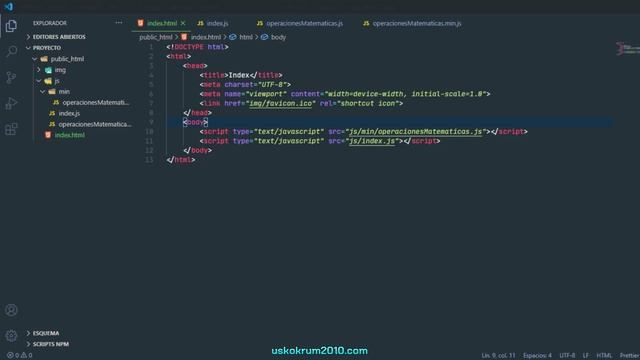The image size is (640, 360).
Task: Open the Run and Debug view
Action: 11,103
